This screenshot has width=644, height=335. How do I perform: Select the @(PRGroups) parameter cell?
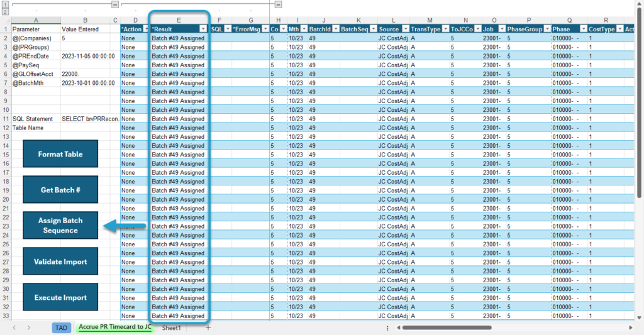(x=36, y=47)
